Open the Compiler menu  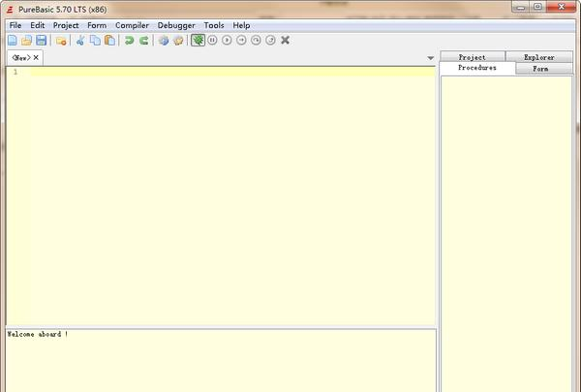tap(132, 25)
